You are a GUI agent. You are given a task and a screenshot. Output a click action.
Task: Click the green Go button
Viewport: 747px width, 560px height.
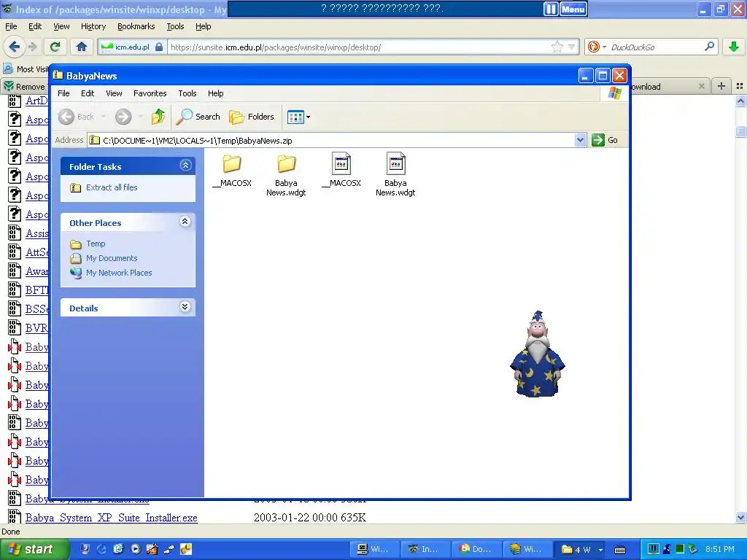point(605,140)
